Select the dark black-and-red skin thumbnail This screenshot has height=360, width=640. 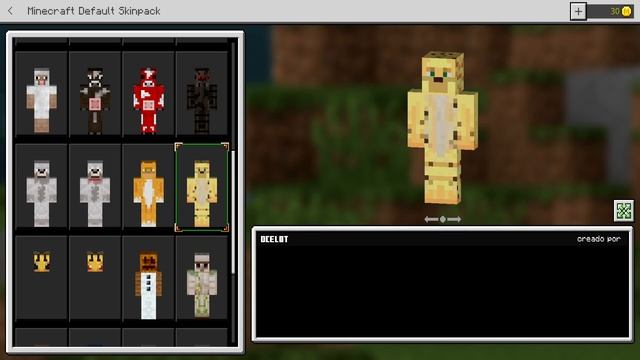202,94
